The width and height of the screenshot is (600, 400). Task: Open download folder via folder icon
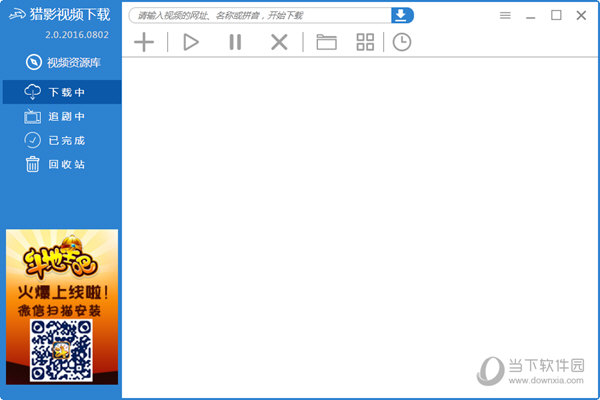coord(326,42)
